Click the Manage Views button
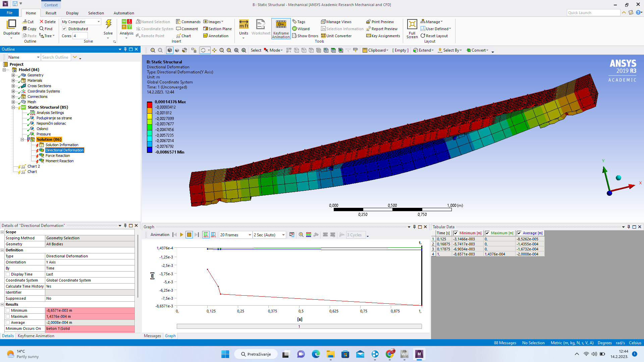This screenshot has width=644, height=362. (x=336, y=22)
